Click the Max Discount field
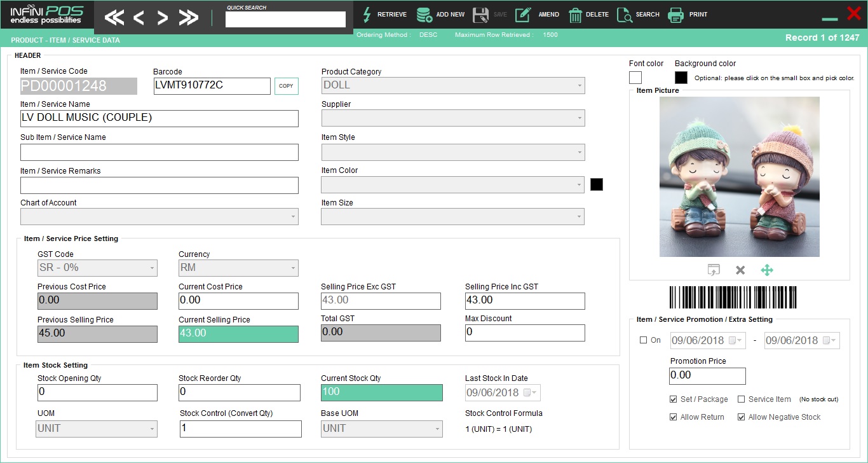The image size is (868, 463). (525, 333)
